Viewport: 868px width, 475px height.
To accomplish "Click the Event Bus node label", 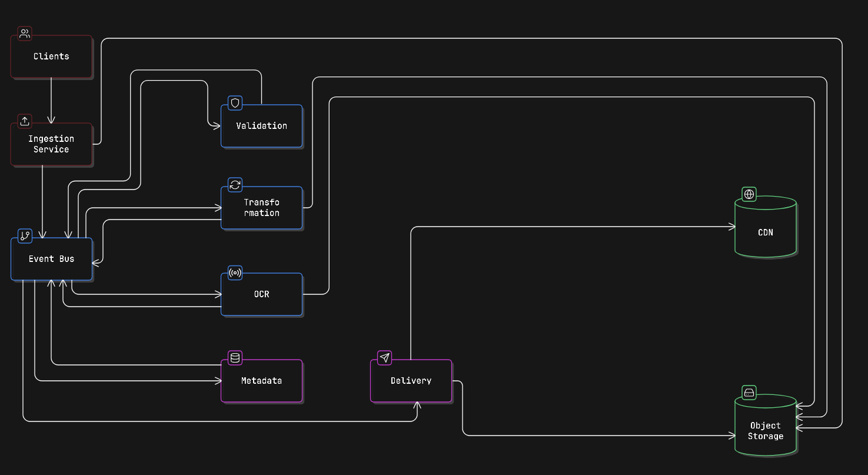I will (51, 259).
